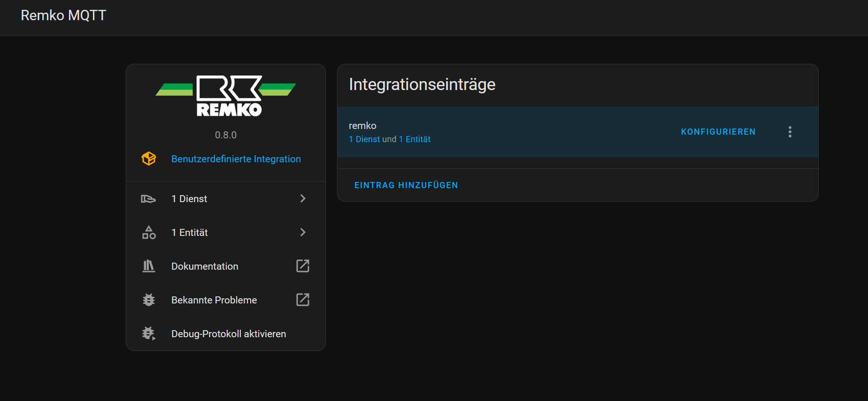868x401 pixels.
Task: Click the bug-play Debug-Protokoll icon
Action: pos(149,333)
